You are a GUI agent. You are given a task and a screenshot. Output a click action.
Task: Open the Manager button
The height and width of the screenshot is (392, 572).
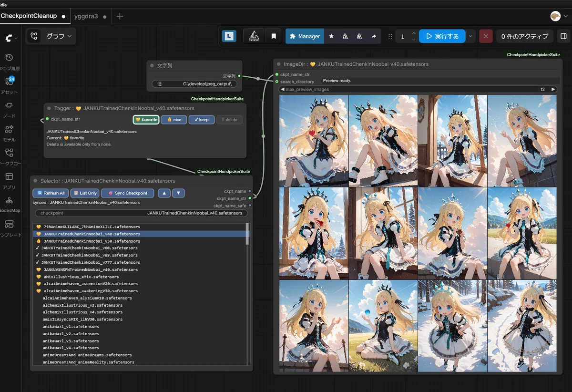pos(305,36)
